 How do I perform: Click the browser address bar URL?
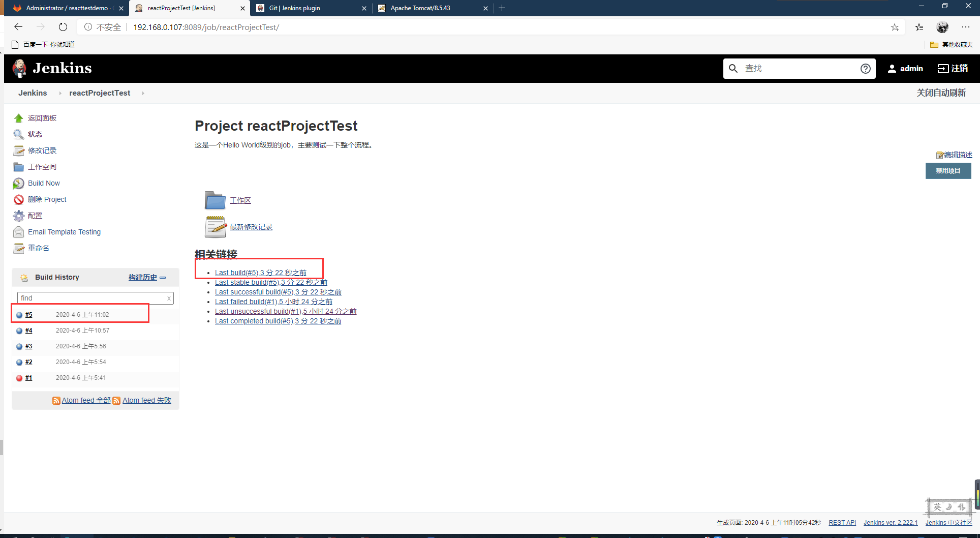(x=206, y=27)
